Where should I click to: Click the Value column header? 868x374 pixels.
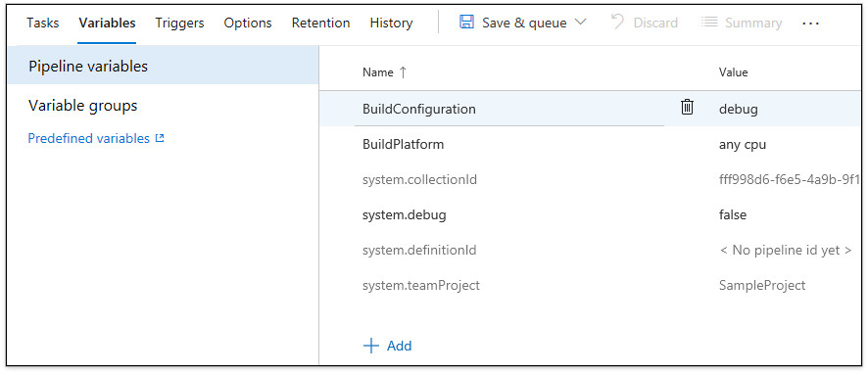click(x=733, y=71)
